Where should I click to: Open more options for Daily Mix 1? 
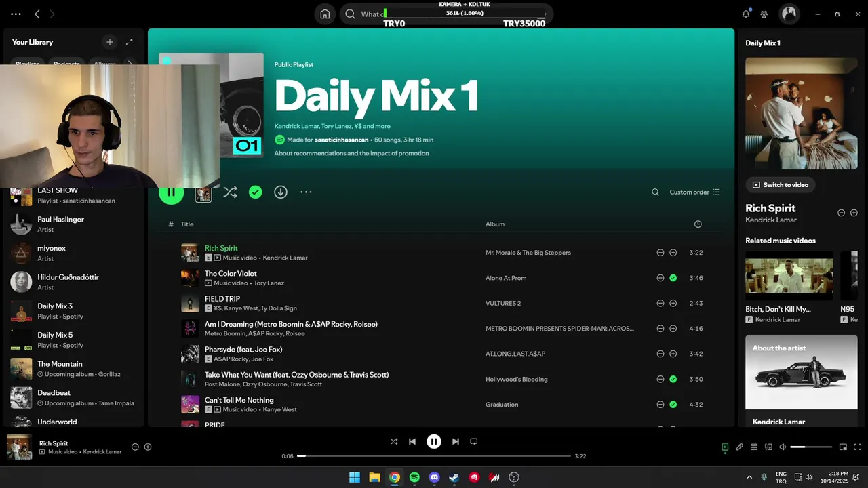[306, 192]
